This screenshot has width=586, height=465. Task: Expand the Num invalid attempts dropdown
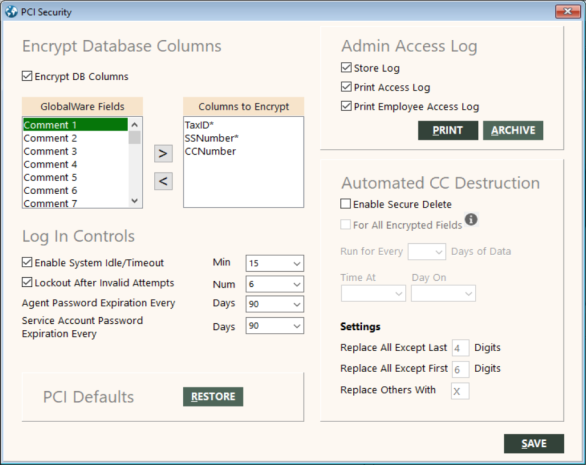point(275,284)
